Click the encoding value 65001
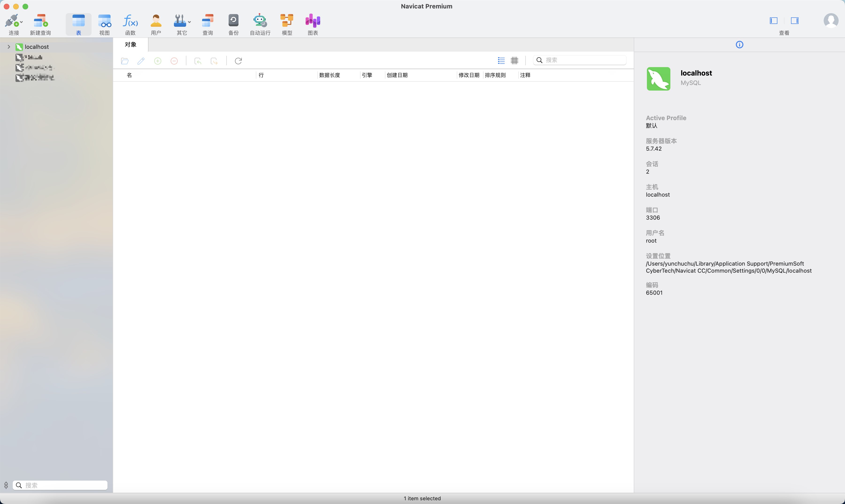Viewport: 845px width, 504px height. point(654,293)
